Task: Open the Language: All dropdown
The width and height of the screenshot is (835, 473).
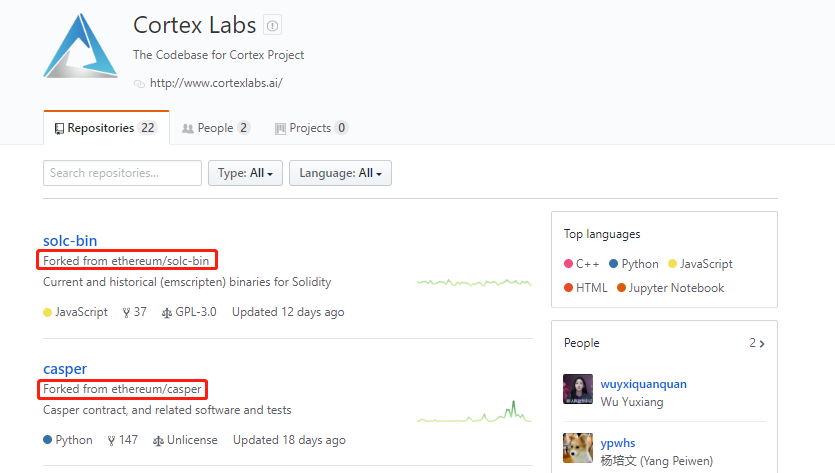Action: click(x=340, y=173)
